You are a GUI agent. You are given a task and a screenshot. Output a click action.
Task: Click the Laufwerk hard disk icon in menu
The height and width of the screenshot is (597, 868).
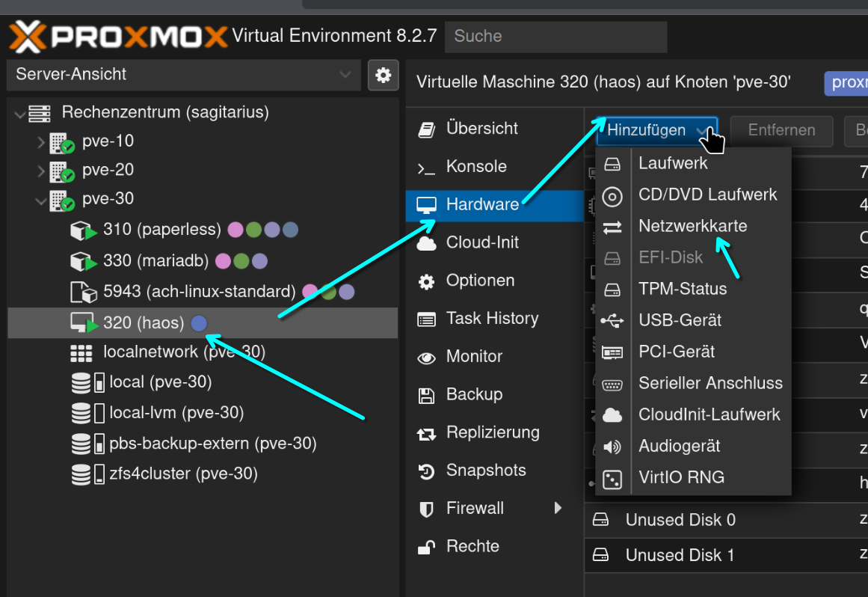tap(612, 164)
